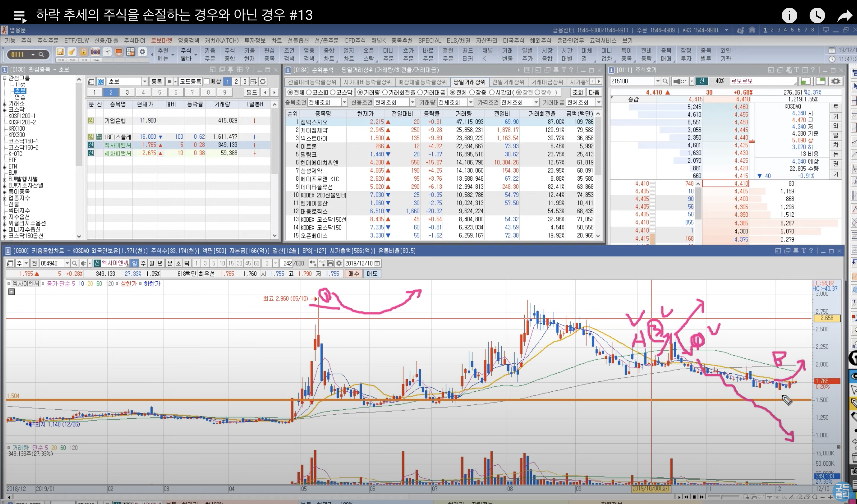
Task: Open the chart date calendar icon
Action: (377, 263)
